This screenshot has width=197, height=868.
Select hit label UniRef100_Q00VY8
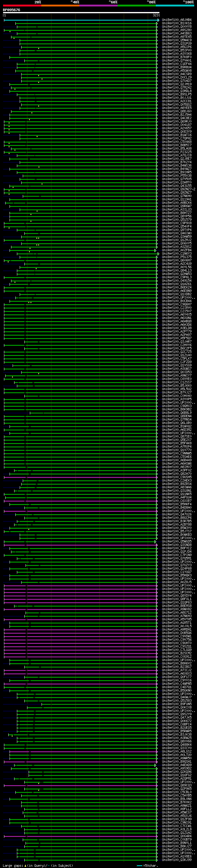pos(177,26)
